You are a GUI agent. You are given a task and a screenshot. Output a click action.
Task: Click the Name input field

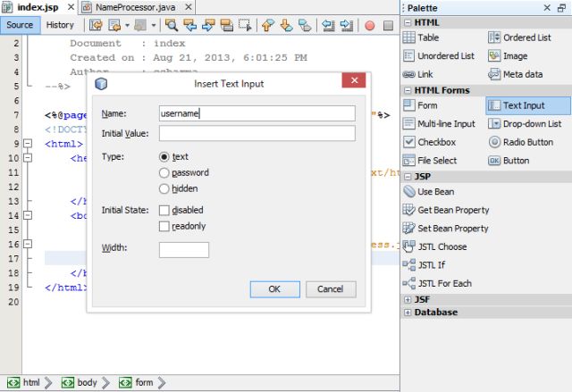click(257, 113)
